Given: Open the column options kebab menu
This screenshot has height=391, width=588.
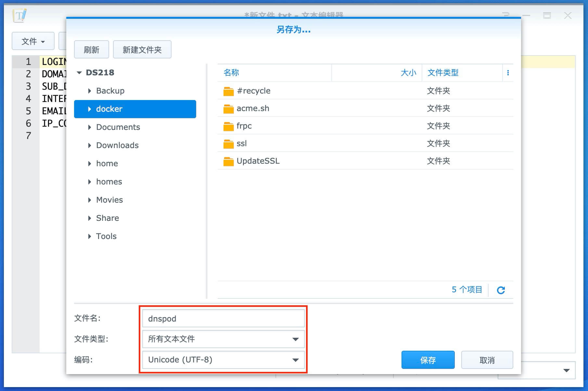Looking at the screenshot, I should [x=508, y=73].
